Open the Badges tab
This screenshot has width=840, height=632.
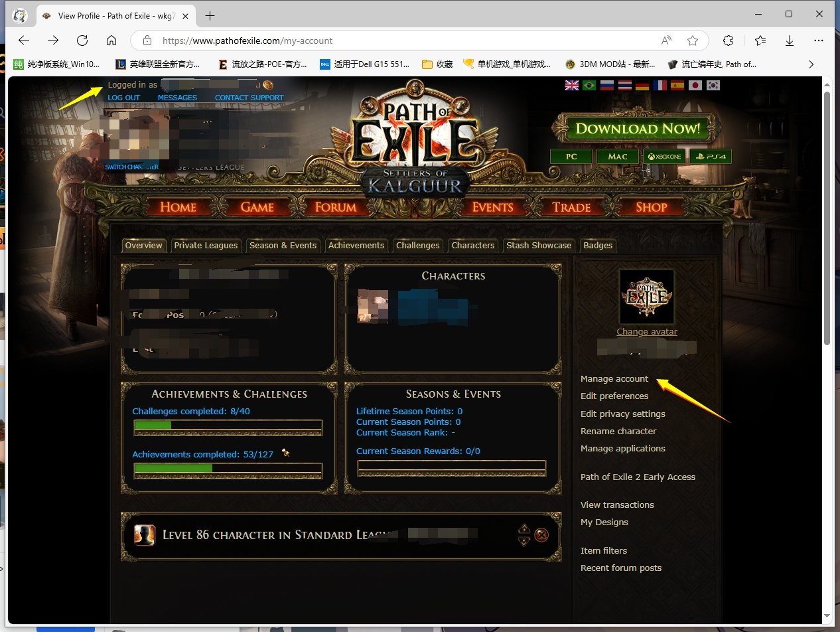coord(598,246)
